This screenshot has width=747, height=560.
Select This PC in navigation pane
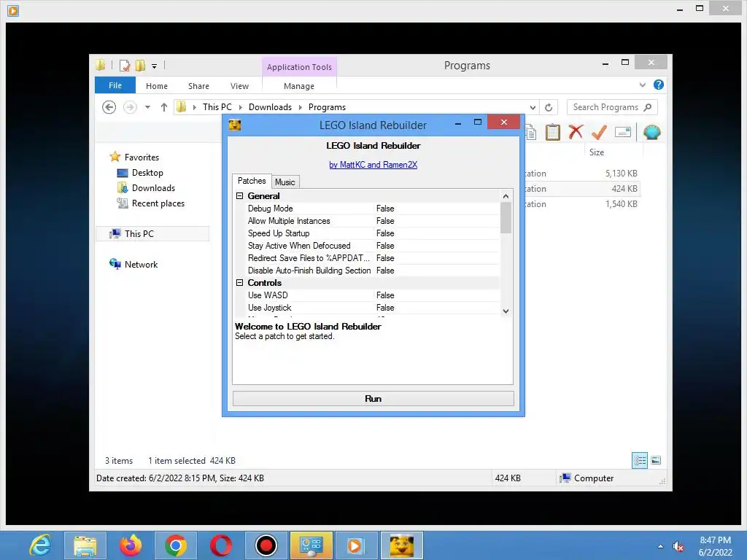pyautogui.click(x=139, y=234)
